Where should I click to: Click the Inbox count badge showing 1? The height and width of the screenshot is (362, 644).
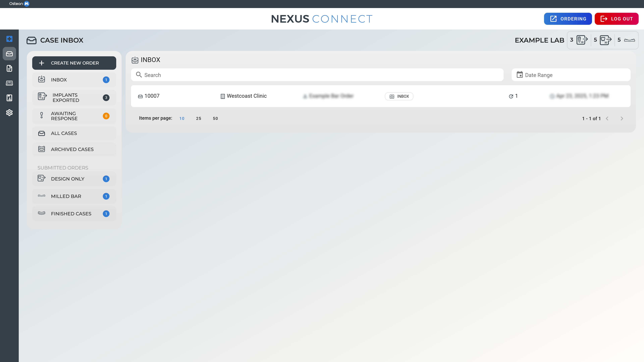pyautogui.click(x=106, y=80)
